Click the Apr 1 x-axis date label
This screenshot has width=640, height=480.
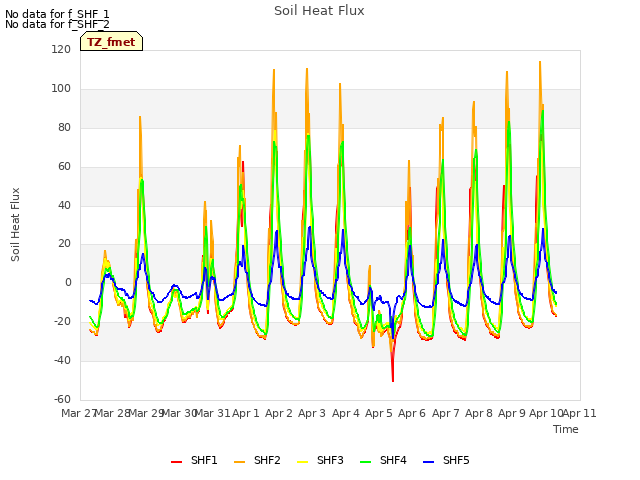246,413
